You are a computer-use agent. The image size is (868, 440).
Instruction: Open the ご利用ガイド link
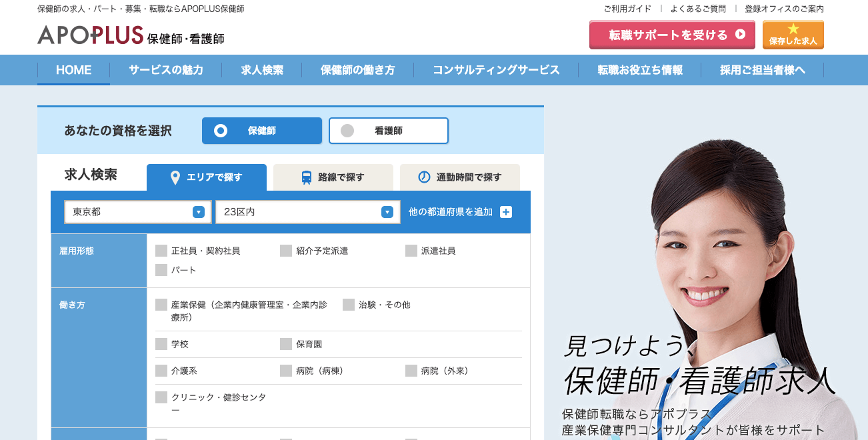click(627, 9)
